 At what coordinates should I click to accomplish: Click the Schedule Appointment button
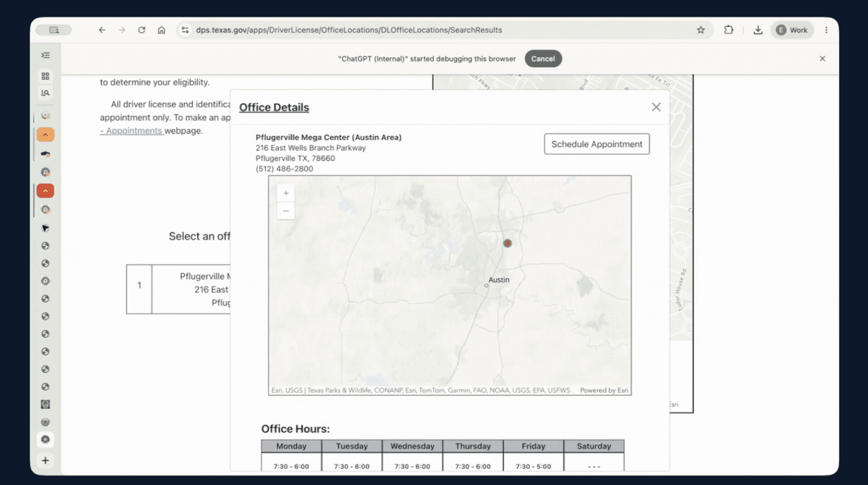tap(597, 144)
